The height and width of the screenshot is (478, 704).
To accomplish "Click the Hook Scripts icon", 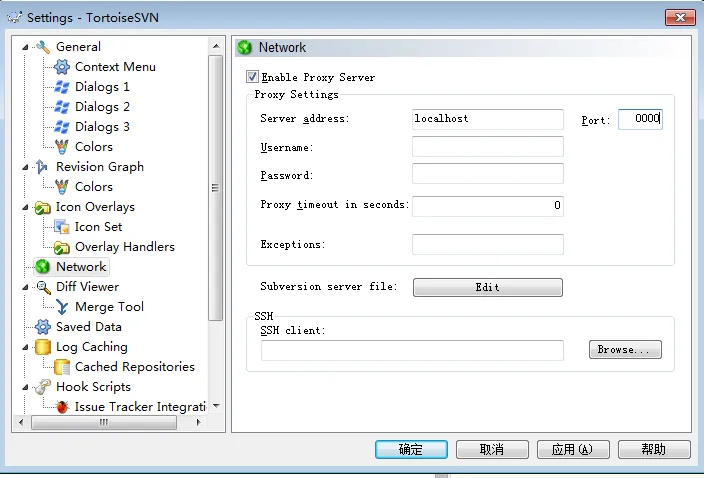I will 43,387.
